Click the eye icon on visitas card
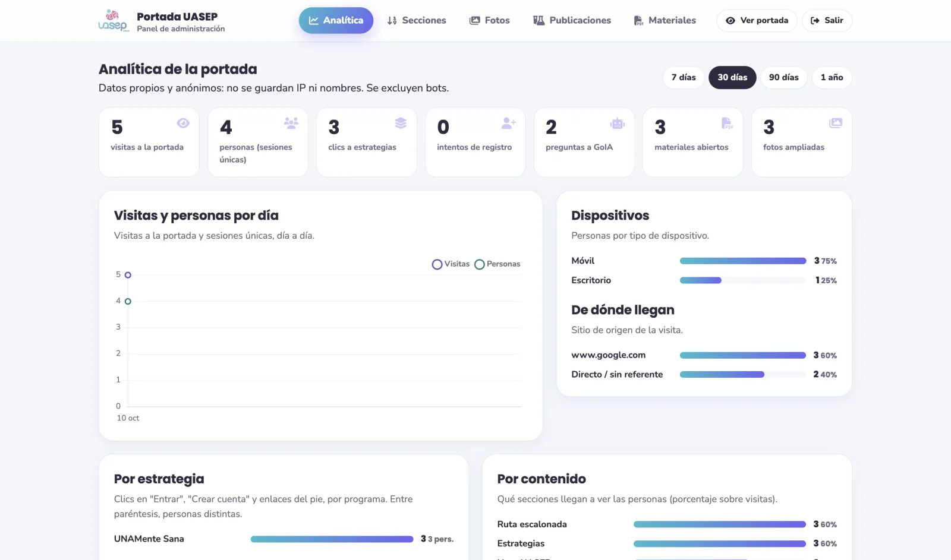951x560 pixels. [x=183, y=123]
